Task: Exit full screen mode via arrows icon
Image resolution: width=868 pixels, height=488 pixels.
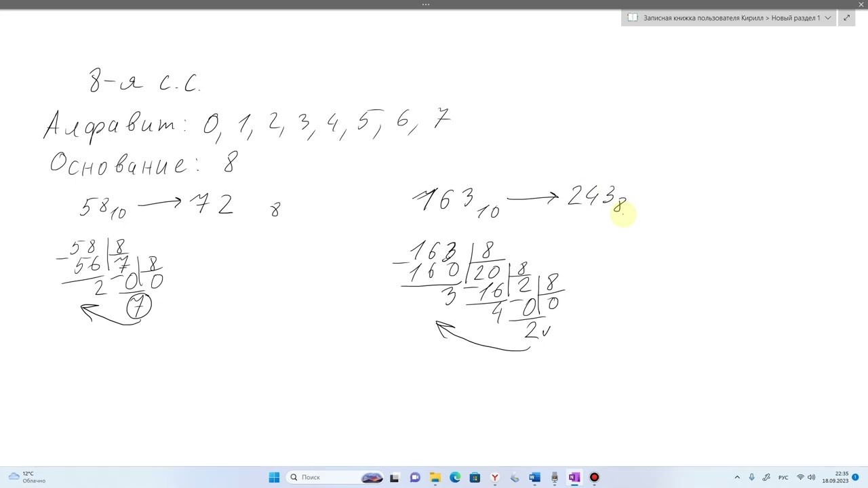Action: click(846, 18)
